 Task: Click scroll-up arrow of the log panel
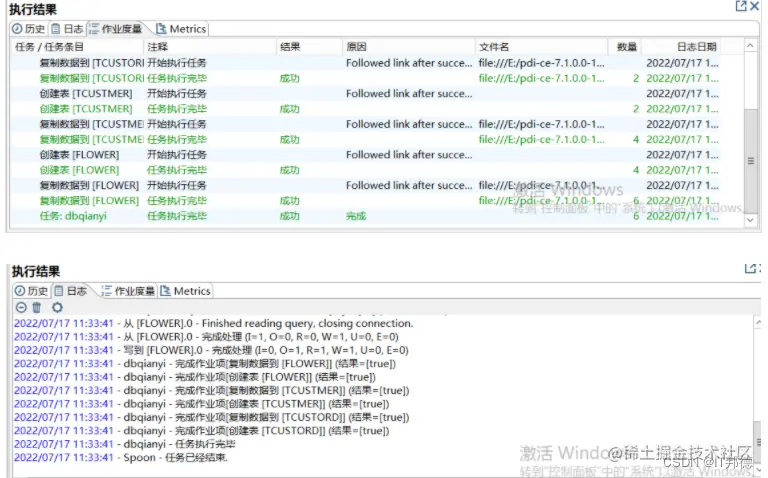pyautogui.click(x=758, y=322)
